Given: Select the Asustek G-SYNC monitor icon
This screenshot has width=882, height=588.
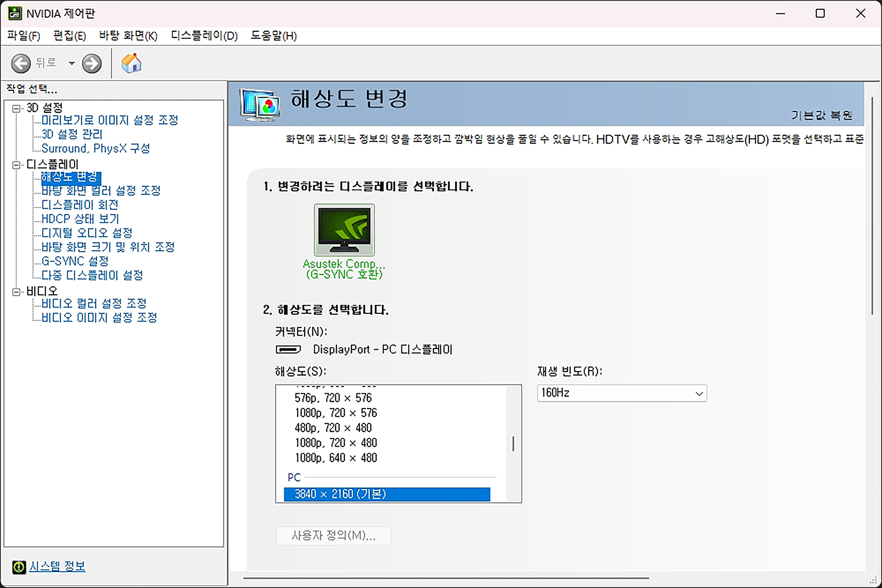Looking at the screenshot, I should pos(344,230).
